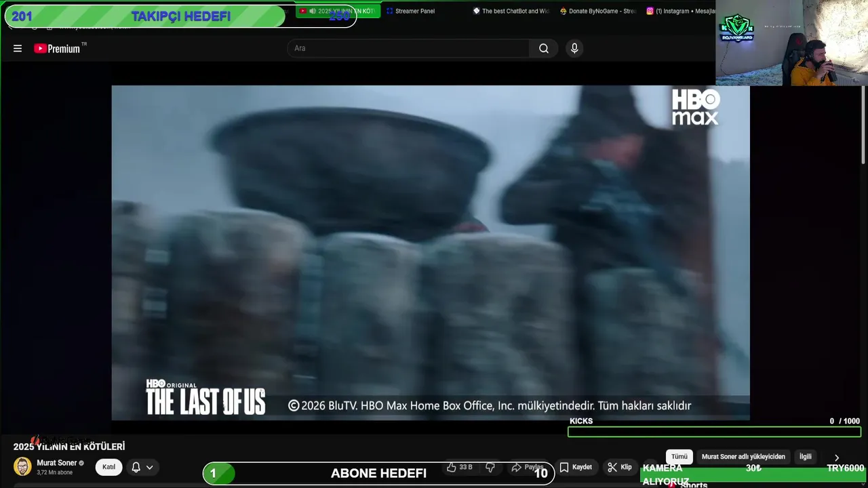
Task: Like the video with thumbs-up 33 B
Action: tap(459, 467)
